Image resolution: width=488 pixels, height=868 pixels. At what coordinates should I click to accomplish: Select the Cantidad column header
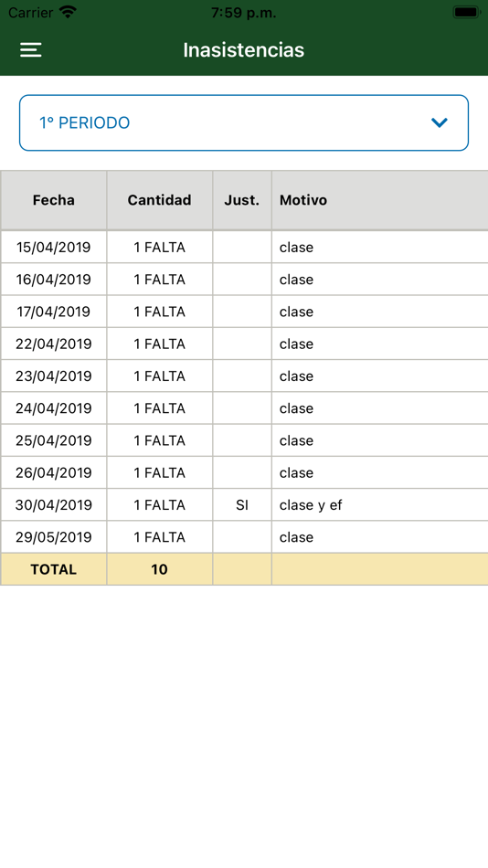[160, 200]
